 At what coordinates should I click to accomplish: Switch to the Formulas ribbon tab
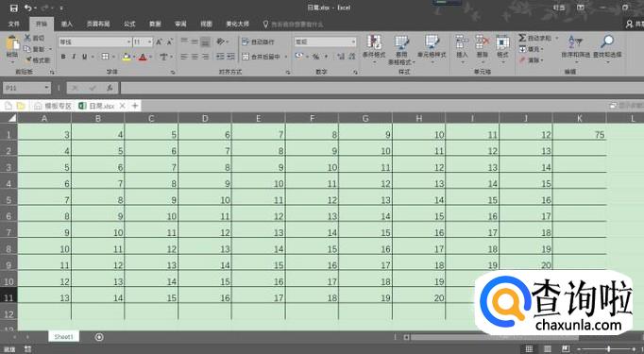(129, 25)
